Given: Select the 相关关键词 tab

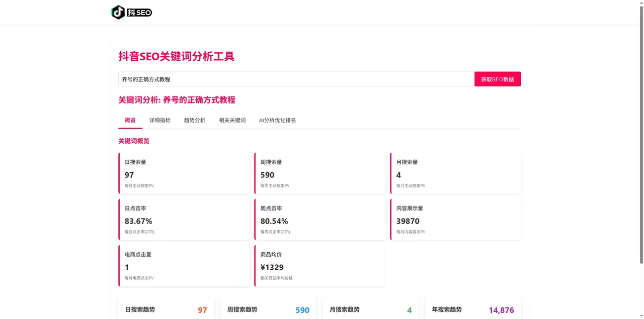Looking at the screenshot, I should point(232,121).
